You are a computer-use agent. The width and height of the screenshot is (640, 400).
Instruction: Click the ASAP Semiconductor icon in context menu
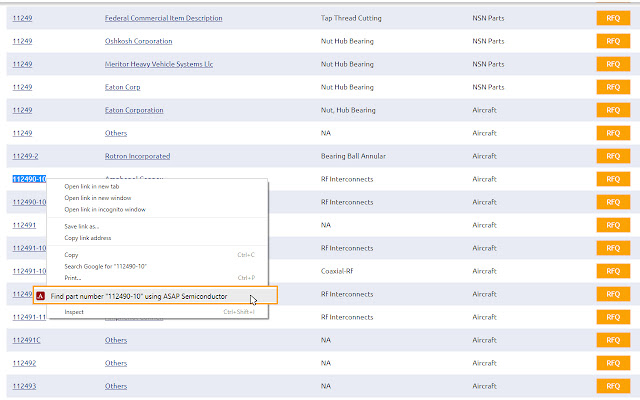(x=41, y=296)
